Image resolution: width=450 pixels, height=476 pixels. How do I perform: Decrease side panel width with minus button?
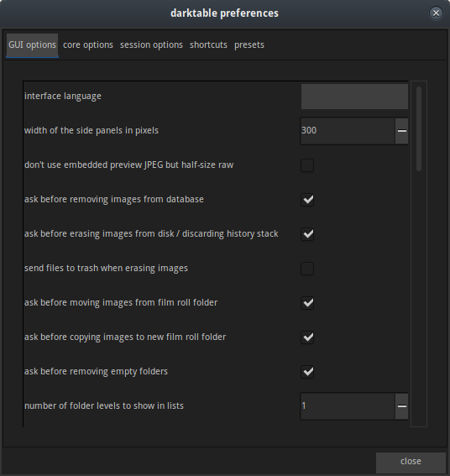click(401, 131)
